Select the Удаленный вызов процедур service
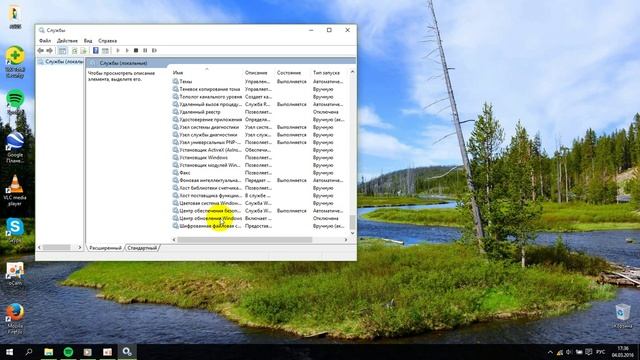Image resolution: width=640 pixels, height=360 pixels. click(260, 104)
